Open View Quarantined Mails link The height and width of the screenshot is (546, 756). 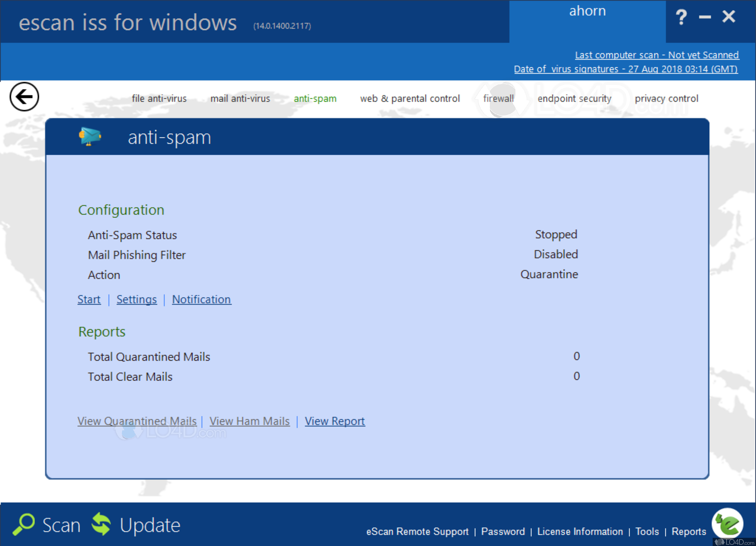(x=137, y=421)
